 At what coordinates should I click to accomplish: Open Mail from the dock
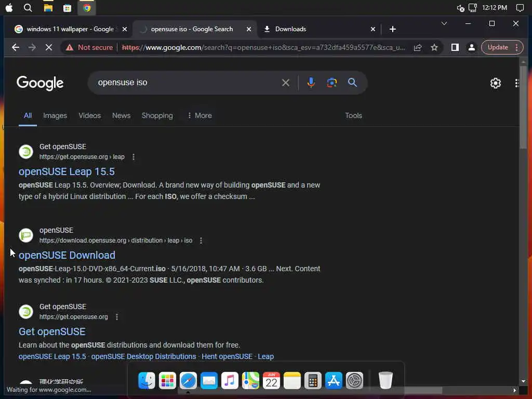click(x=209, y=380)
